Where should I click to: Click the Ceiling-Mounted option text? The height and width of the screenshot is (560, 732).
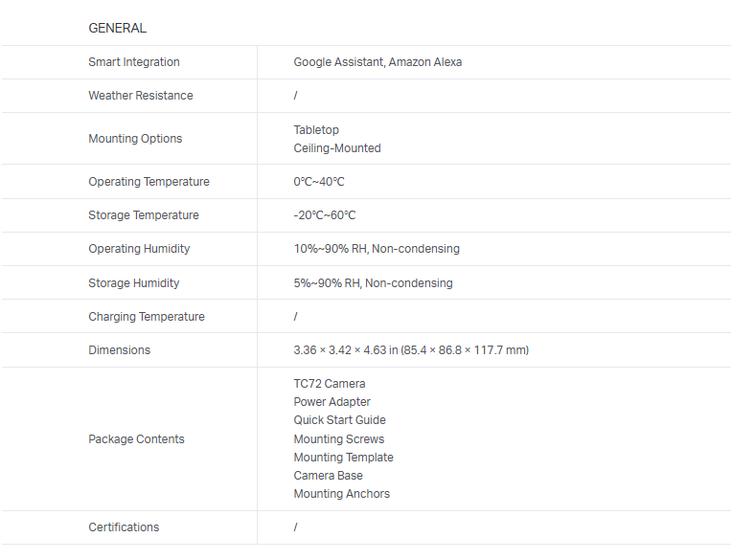337,148
